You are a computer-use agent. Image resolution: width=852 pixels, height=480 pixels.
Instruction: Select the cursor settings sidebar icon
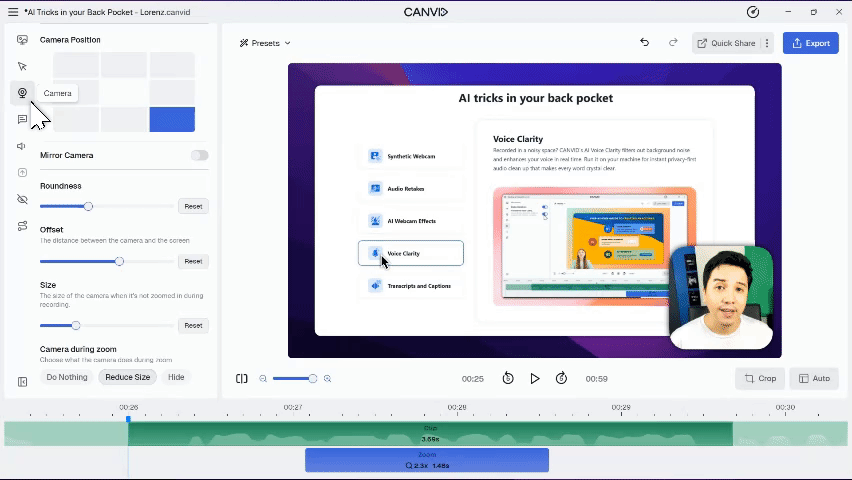22,66
